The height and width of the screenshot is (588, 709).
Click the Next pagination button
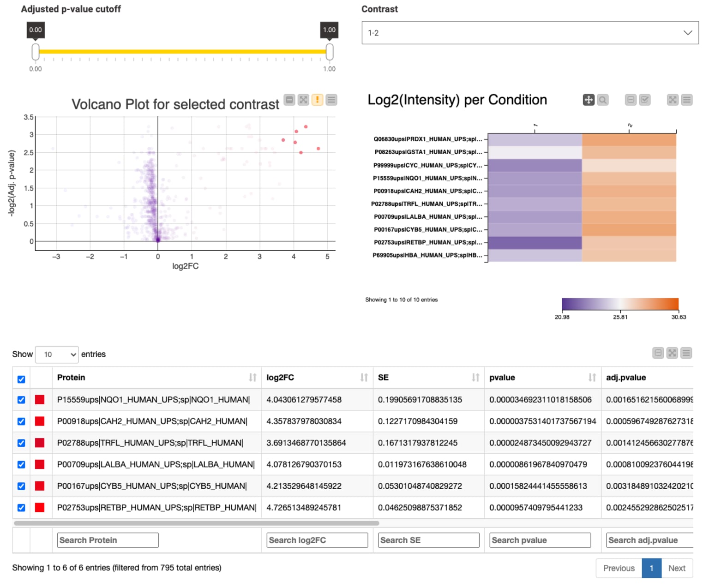point(677,568)
